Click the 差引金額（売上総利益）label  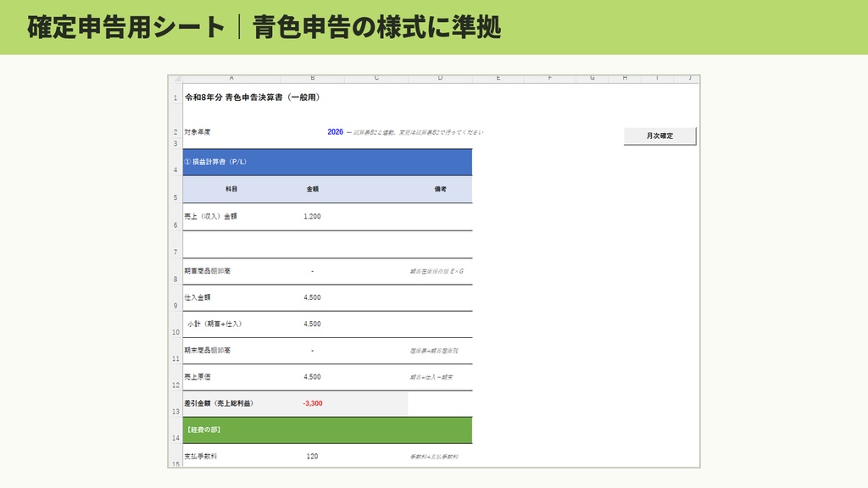tap(219, 404)
